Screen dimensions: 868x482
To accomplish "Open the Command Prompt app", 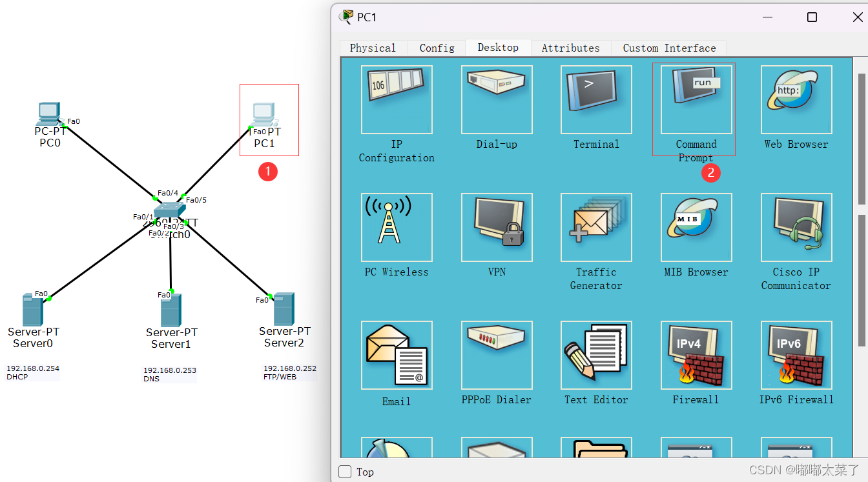I will pos(696,99).
